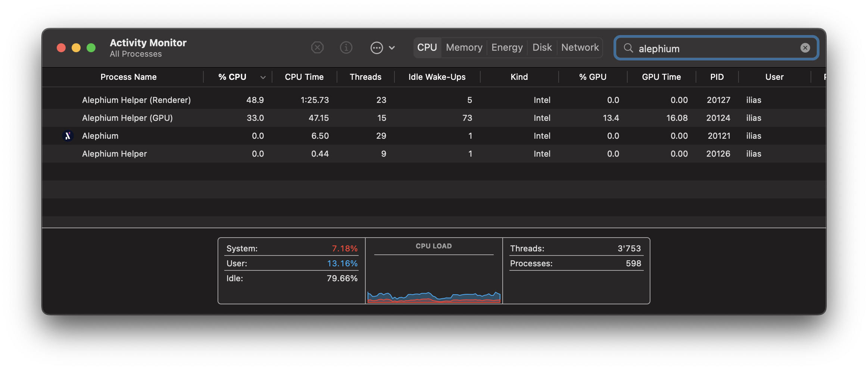Open the ellipsis actions menu icon
This screenshot has height=370, width=868.
pos(377,48)
